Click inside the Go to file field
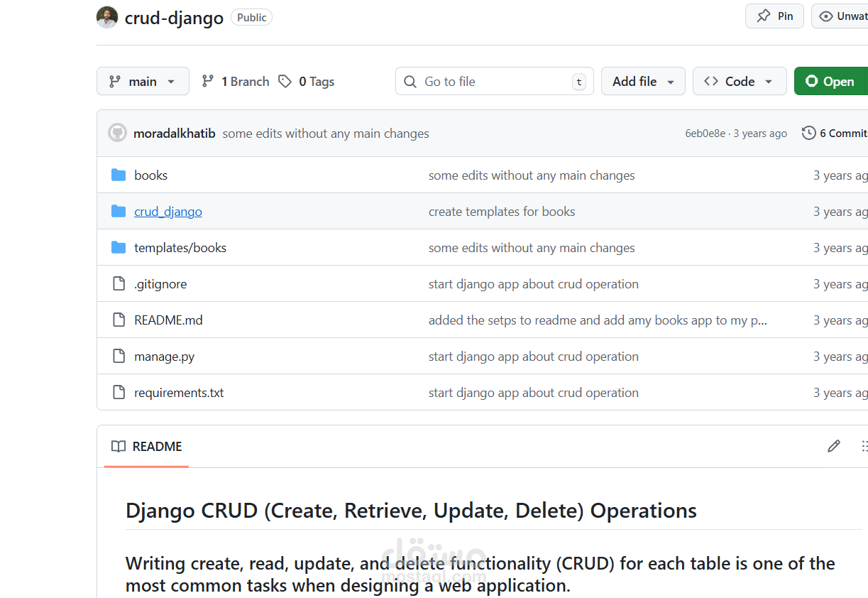 (x=490, y=81)
